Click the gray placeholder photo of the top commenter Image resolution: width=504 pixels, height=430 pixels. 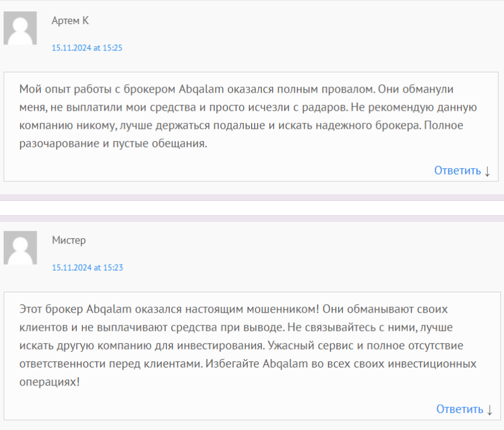[x=20, y=26]
